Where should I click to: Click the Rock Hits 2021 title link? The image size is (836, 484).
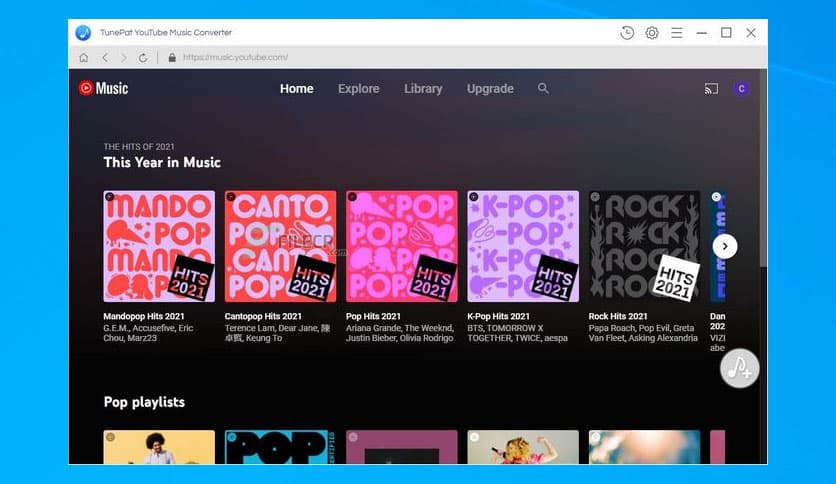coord(618,316)
